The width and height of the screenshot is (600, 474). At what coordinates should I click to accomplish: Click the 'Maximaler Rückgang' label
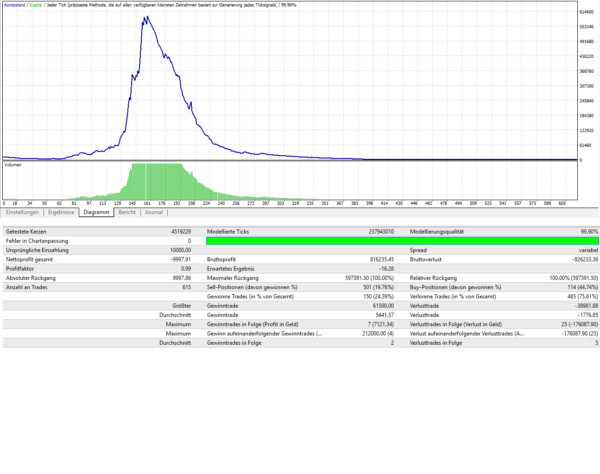(x=233, y=278)
